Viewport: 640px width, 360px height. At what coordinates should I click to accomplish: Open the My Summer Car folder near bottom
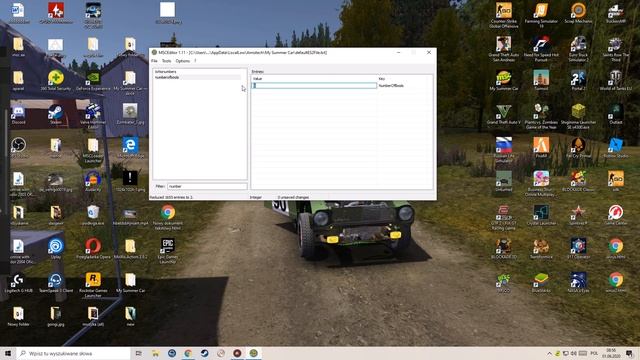coord(130,282)
